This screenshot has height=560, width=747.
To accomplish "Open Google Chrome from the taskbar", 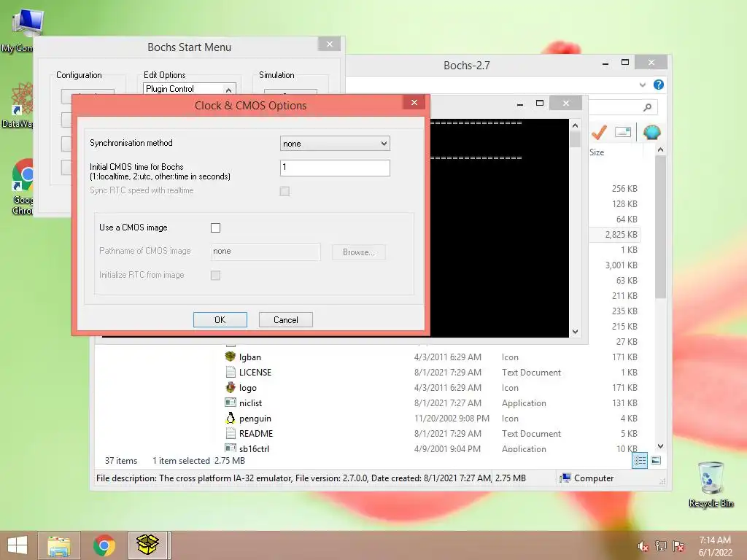I will pyautogui.click(x=104, y=545).
